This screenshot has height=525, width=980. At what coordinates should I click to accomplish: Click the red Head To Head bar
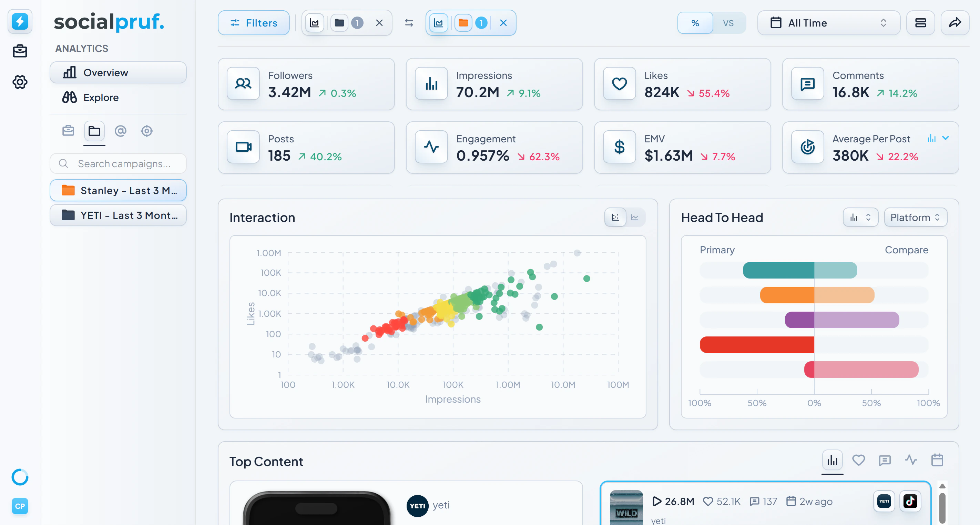[x=757, y=345]
